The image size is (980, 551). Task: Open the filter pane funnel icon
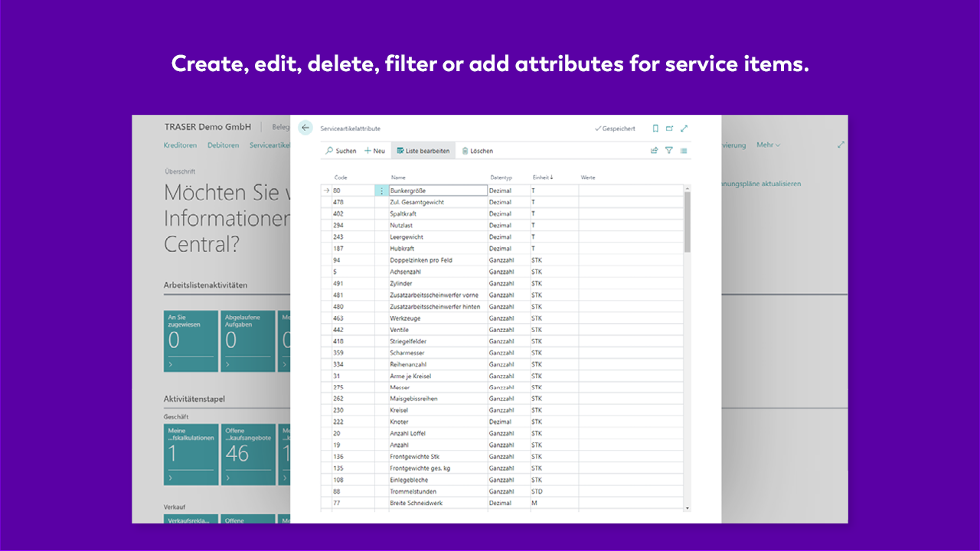click(668, 151)
